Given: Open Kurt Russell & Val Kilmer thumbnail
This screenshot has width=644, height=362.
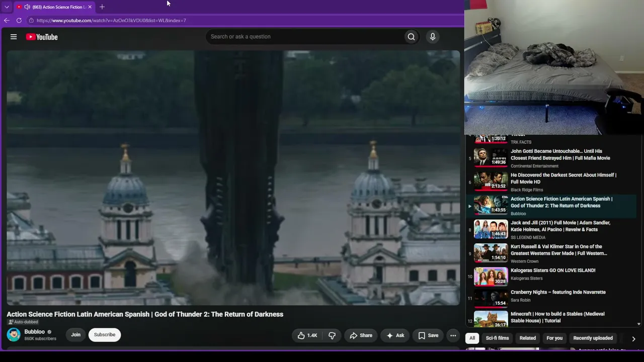Looking at the screenshot, I should pyautogui.click(x=491, y=252).
